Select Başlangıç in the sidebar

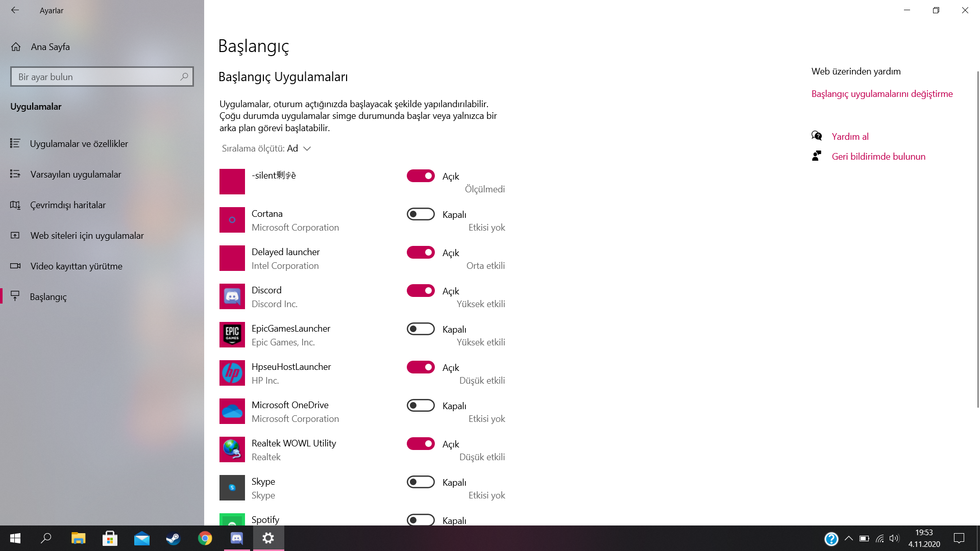102,297
